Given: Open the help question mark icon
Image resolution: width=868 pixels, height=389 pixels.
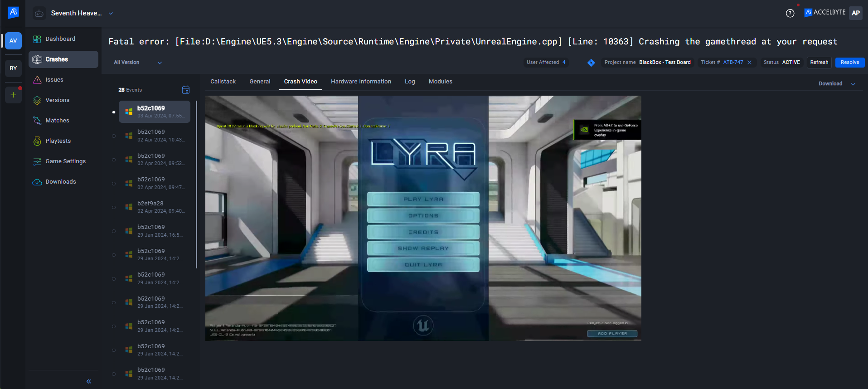Looking at the screenshot, I should point(790,13).
